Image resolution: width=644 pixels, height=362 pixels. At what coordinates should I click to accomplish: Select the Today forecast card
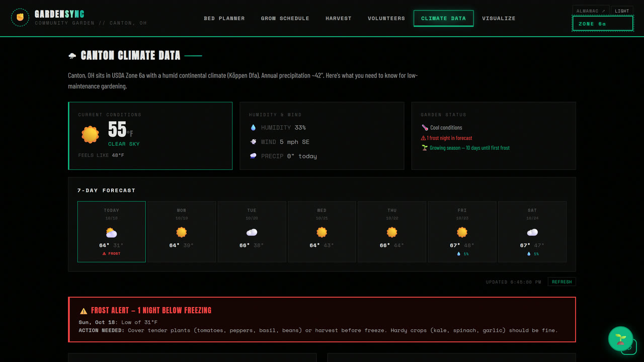coord(112,232)
